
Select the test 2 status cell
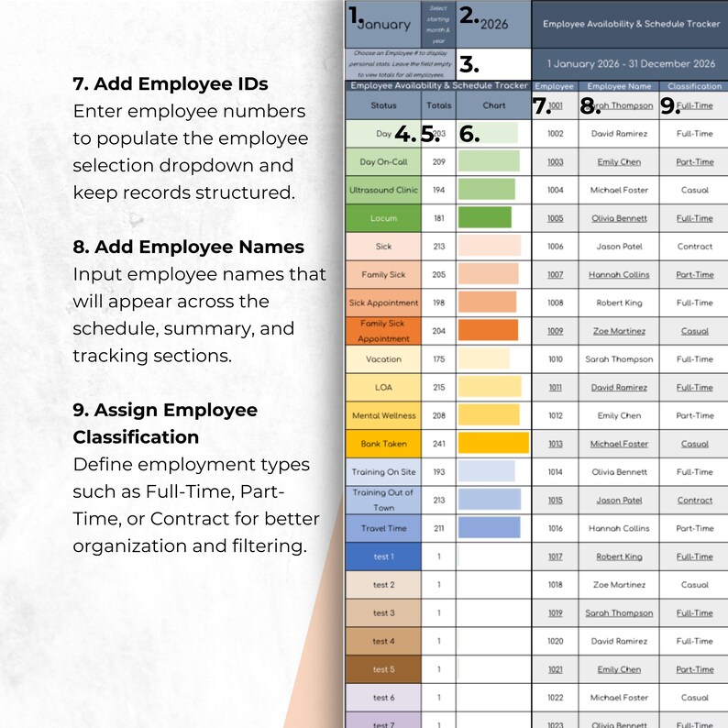(x=383, y=585)
